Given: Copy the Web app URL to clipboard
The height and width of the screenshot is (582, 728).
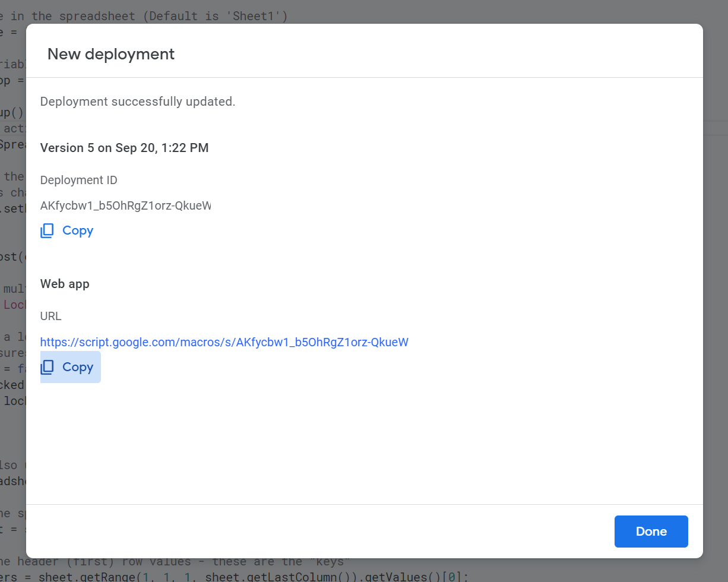Looking at the screenshot, I should coord(70,367).
